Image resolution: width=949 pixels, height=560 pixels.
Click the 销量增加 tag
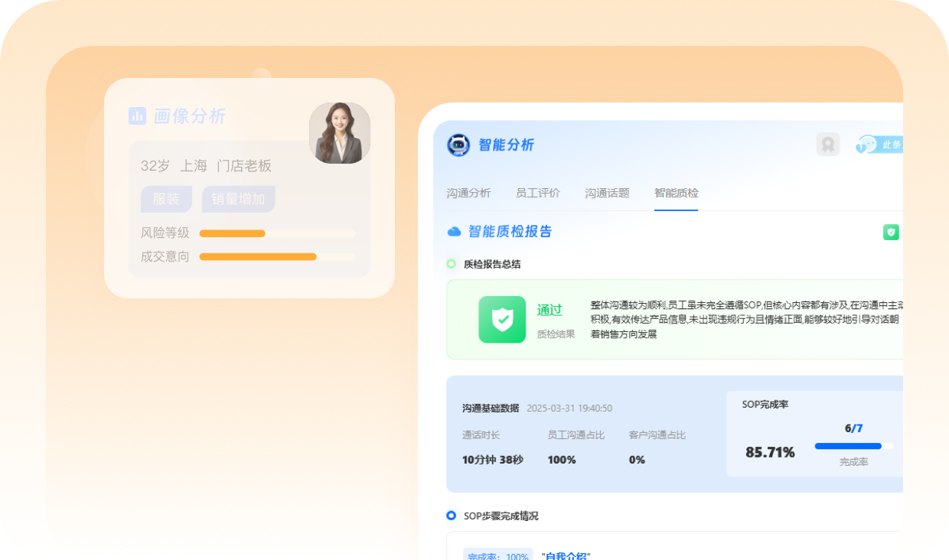pos(238,199)
